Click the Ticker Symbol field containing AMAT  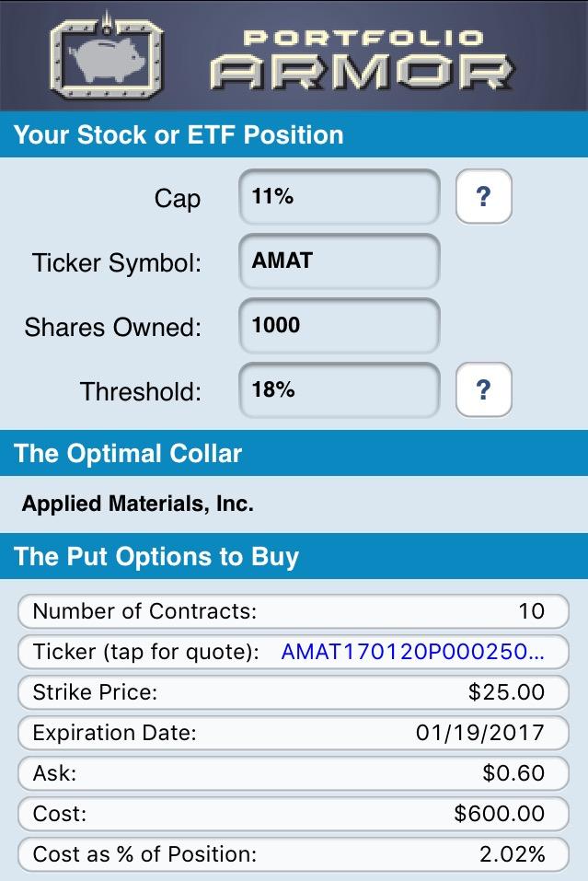(338, 261)
